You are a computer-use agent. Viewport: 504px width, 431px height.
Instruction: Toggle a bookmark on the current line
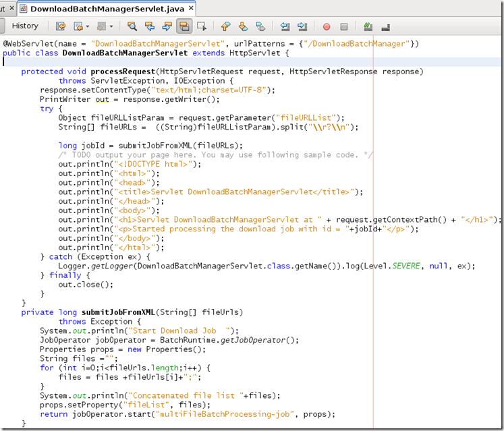click(259, 26)
